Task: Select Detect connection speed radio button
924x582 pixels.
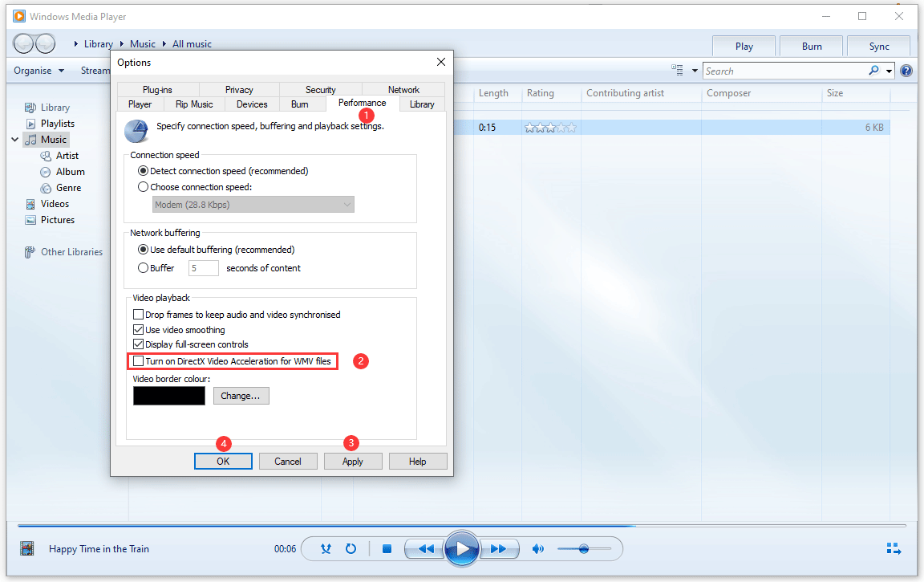Action: tap(143, 171)
